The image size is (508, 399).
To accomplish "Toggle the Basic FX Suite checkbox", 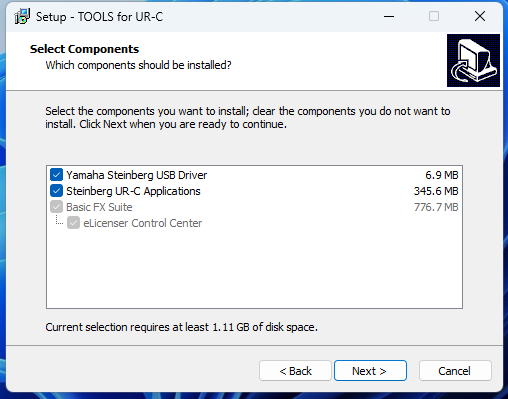I will tap(56, 207).
